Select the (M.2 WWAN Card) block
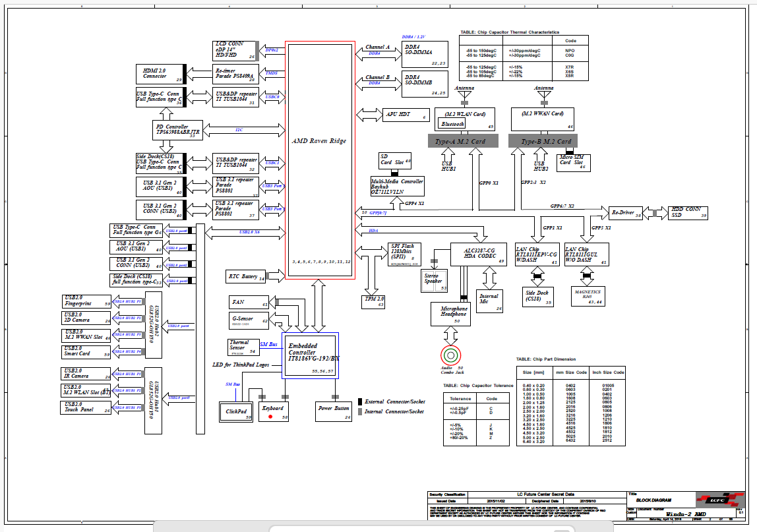The height and width of the screenshot is (532, 757). point(543,119)
